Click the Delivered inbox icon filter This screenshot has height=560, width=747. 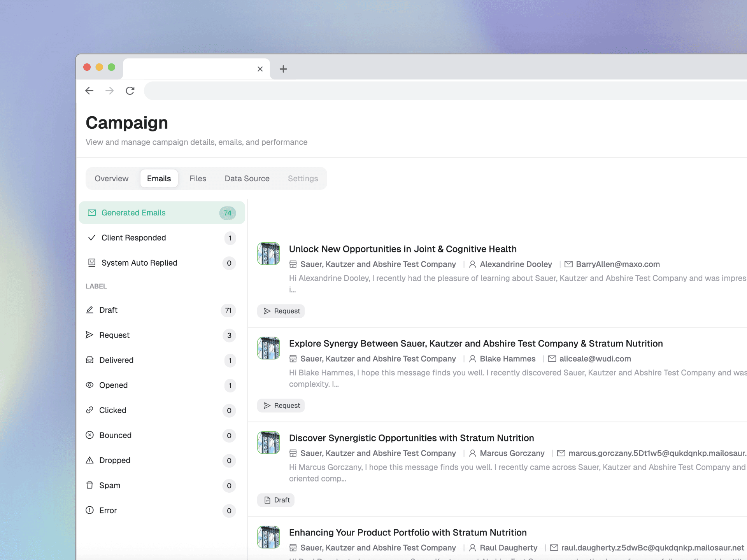pyautogui.click(x=90, y=360)
